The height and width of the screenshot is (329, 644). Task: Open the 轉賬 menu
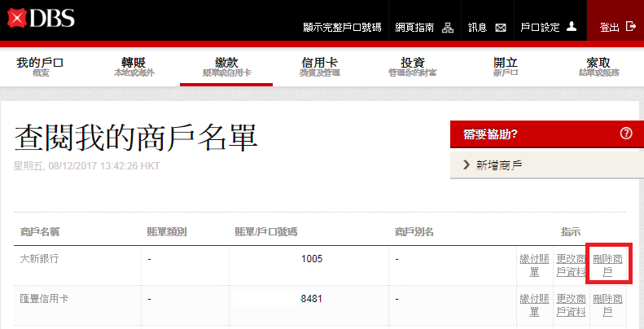tap(134, 67)
